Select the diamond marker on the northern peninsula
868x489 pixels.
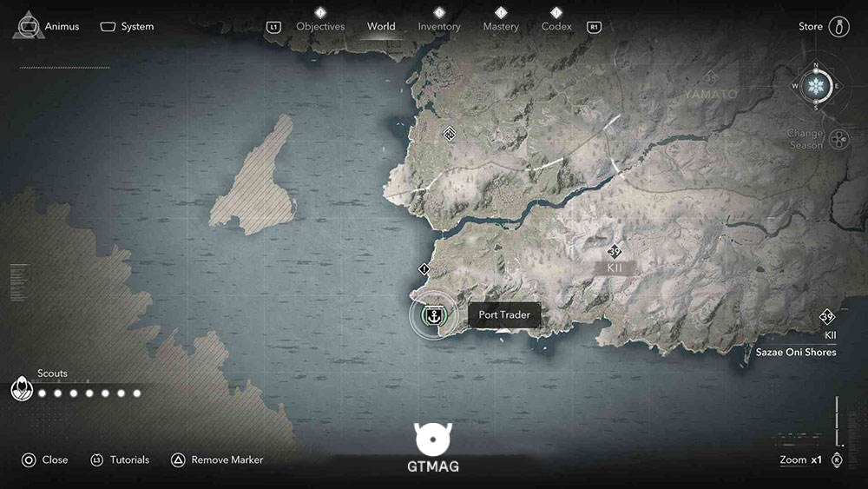[x=450, y=134]
